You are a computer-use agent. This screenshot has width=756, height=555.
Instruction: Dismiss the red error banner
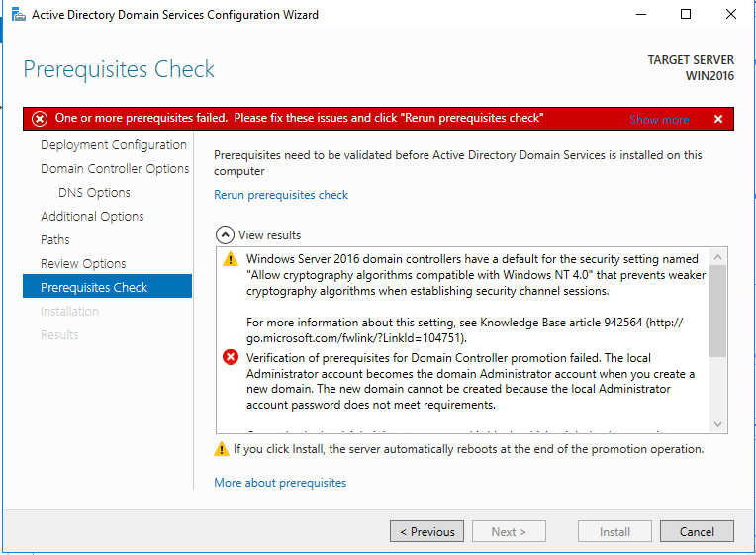coord(718,119)
